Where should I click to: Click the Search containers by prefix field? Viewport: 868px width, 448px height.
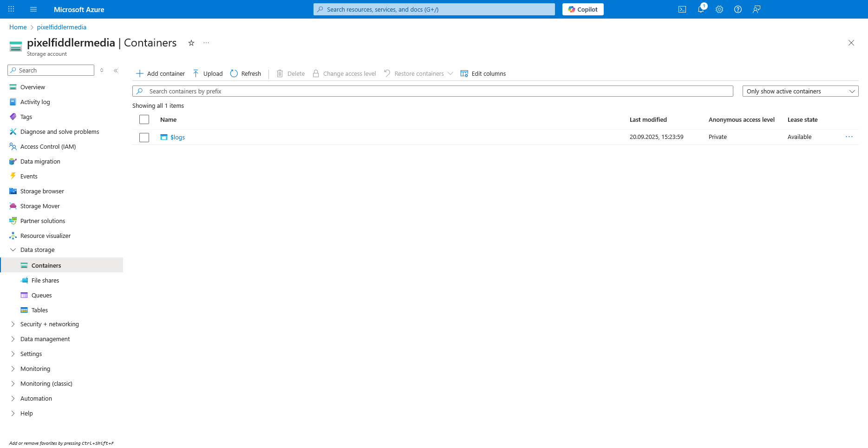pos(432,92)
